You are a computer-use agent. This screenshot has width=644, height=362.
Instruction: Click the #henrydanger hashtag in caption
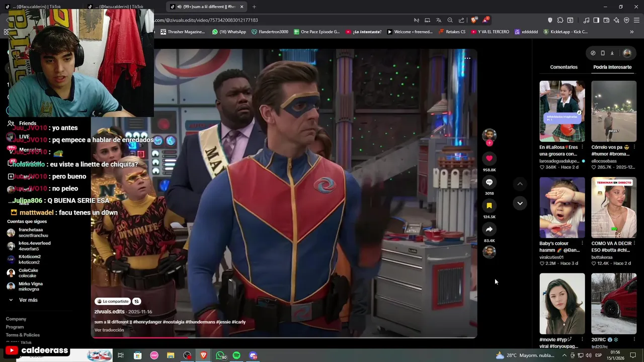pos(147,322)
